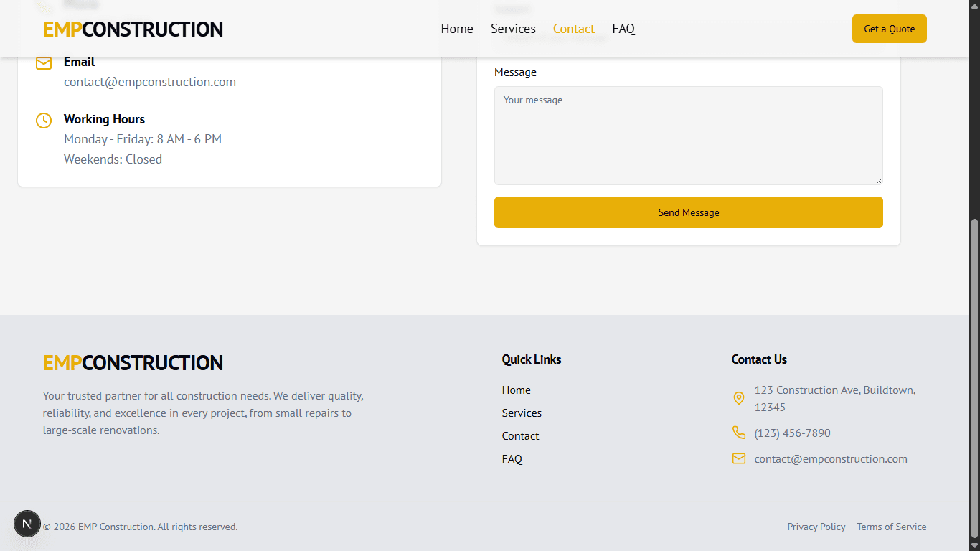
Task: Grab the message box resize handle
Action: [x=878, y=180]
